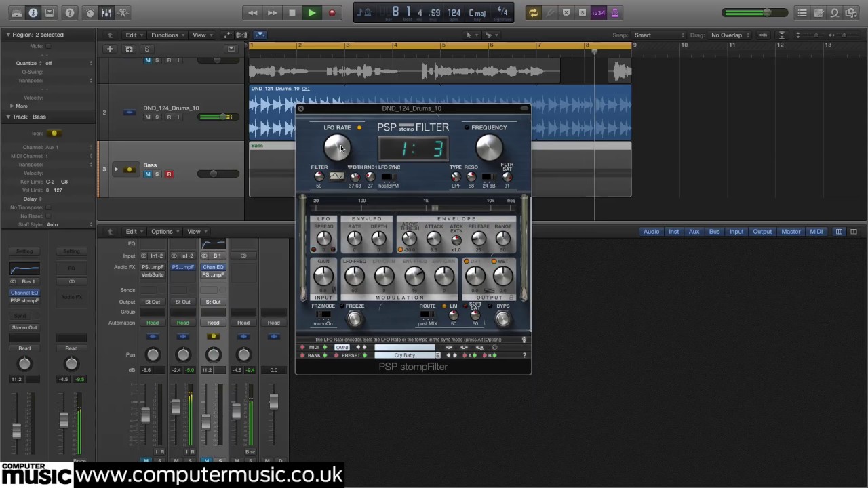
Task: Click the LCD tempo value 124
Action: click(x=454, y=13)
